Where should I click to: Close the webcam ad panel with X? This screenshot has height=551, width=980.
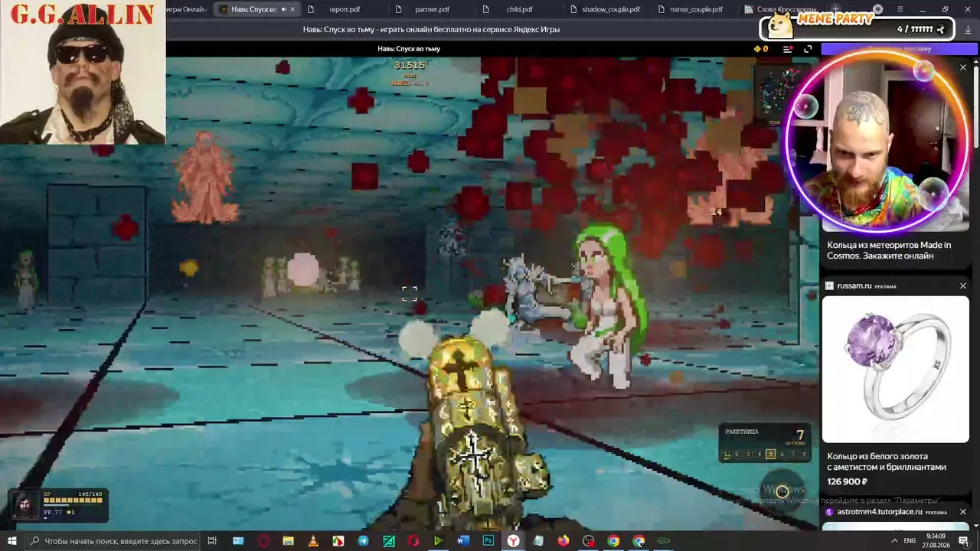tap(963, 67)
